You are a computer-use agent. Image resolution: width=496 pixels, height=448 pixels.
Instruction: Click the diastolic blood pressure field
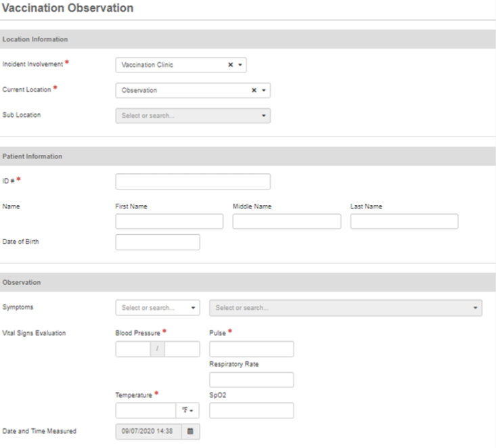point(182,349)
